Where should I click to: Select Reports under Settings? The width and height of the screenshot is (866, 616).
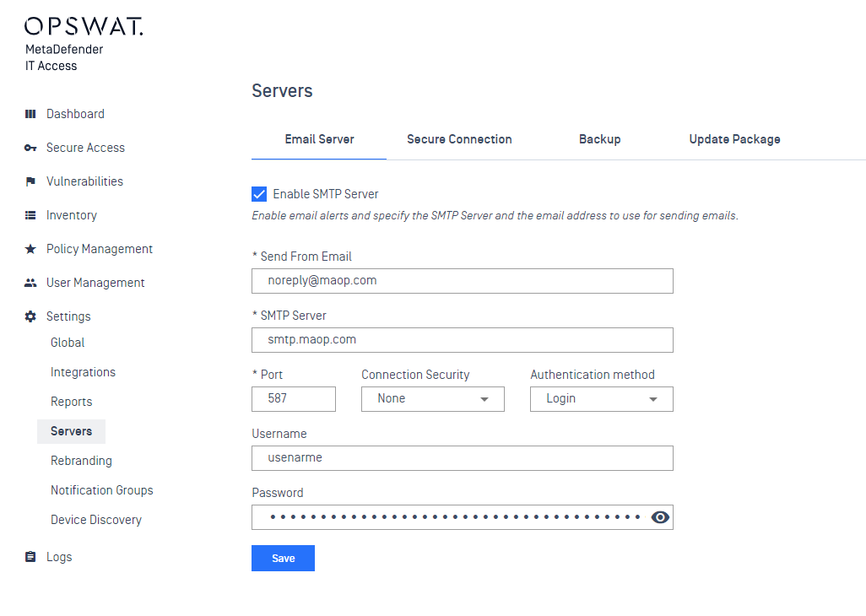coord(71,402)
